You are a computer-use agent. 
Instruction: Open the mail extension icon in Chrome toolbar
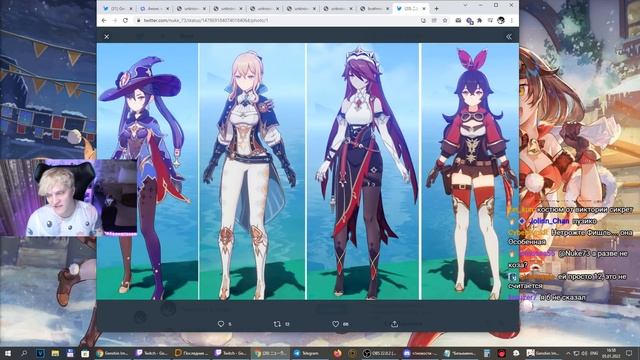458,20
